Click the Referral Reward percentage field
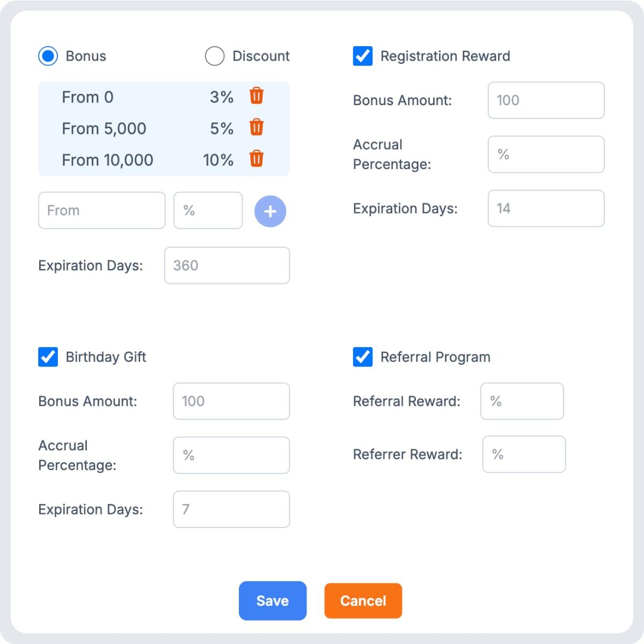Image resolution: width=644 pixels, height=644 pixels. coord(521,401)
